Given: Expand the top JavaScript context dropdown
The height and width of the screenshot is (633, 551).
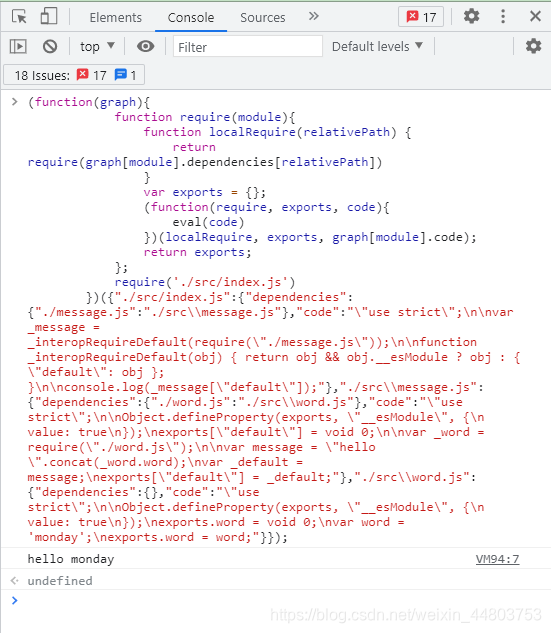Looking at the screenshot, I should (x=97, y=46).
